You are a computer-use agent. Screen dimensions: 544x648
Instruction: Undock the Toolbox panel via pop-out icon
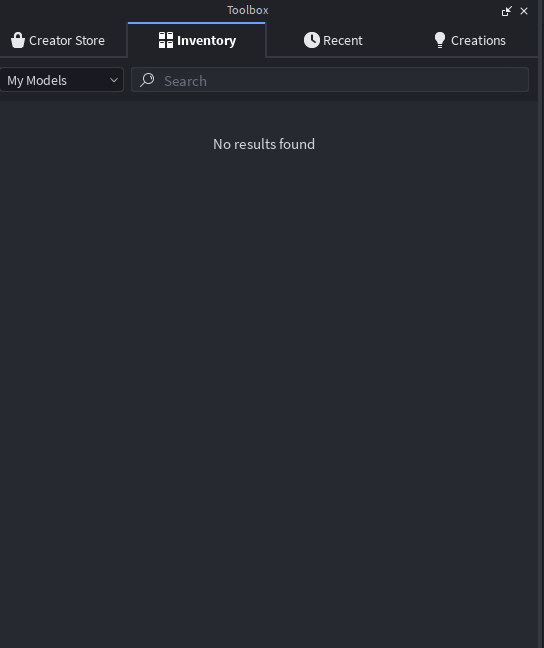(x=506, y=11)
